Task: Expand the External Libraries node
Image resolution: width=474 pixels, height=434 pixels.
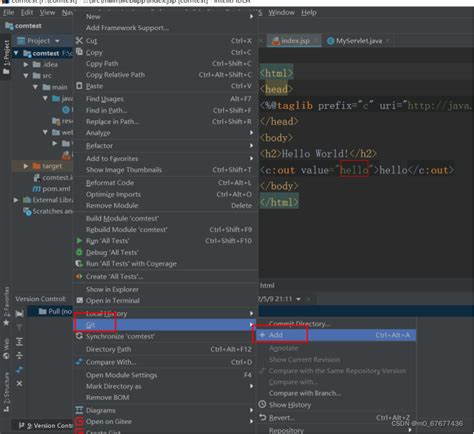Action: [16, 200]
